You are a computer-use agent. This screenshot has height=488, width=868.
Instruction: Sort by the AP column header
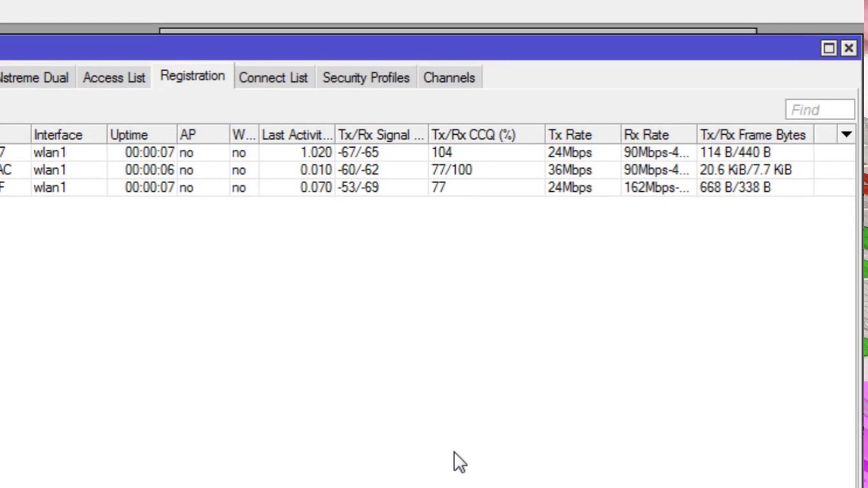pyautogui.click(x=203, y=135)
